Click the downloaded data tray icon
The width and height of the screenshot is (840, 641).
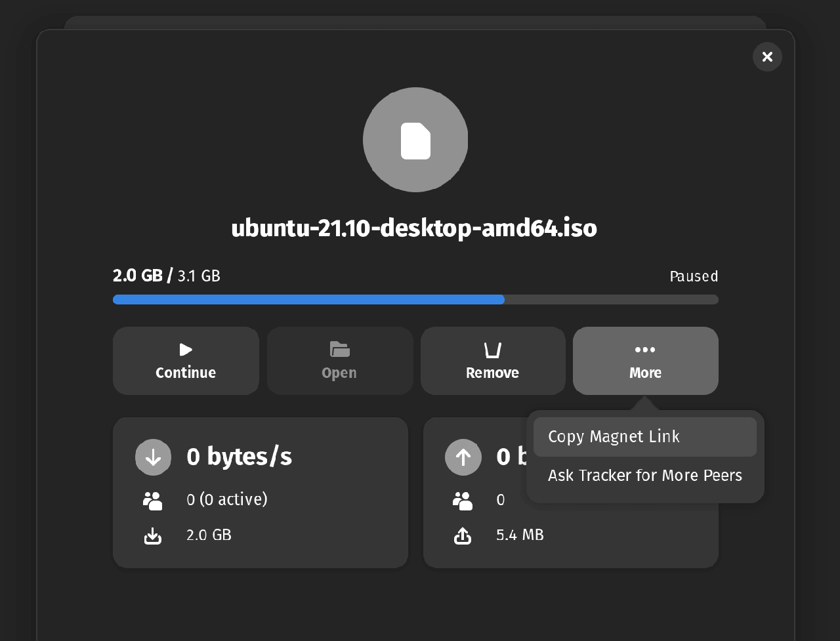[152, 536]
